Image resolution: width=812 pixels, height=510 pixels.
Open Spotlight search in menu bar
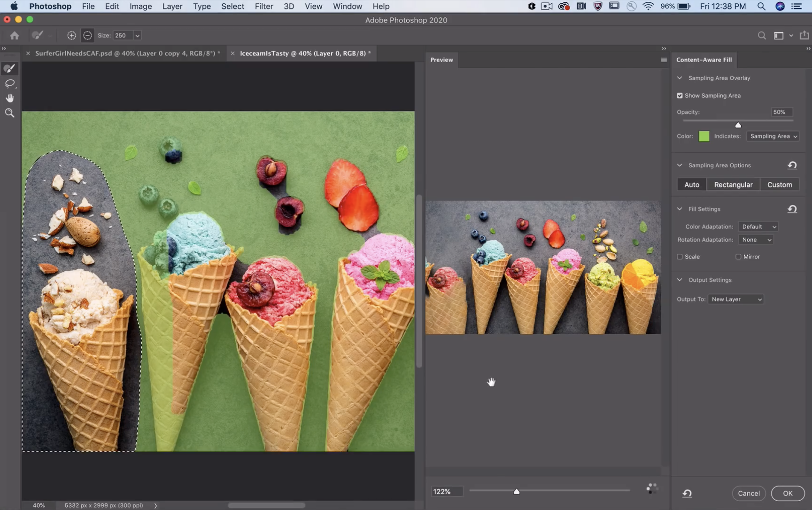click(761, 6)
